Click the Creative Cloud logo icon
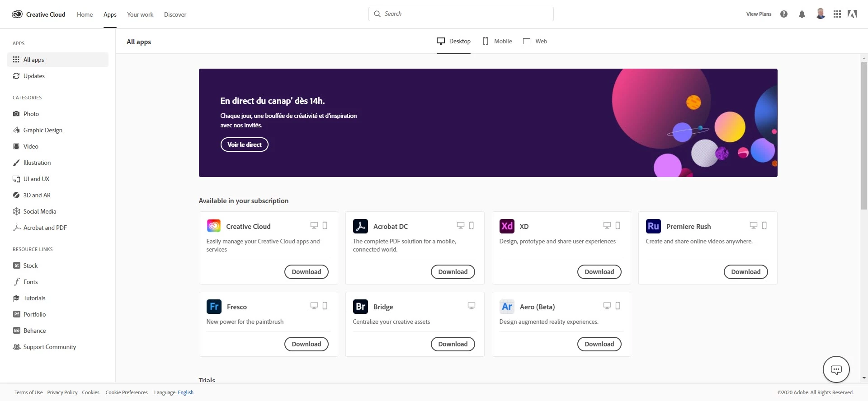Image resolution: width=868 pixels, height=401 pixels. (17, 14)
